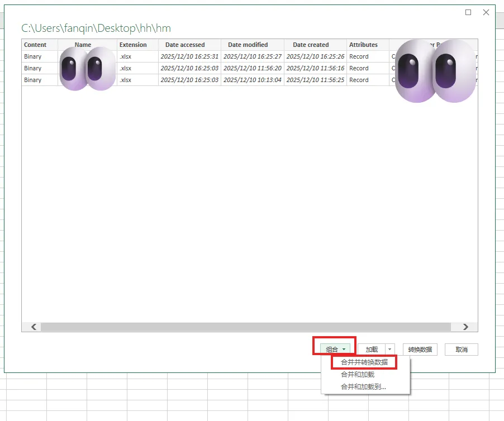504x421 pixels.
Task: Click the Date modified column header
Action: [253, 45]
